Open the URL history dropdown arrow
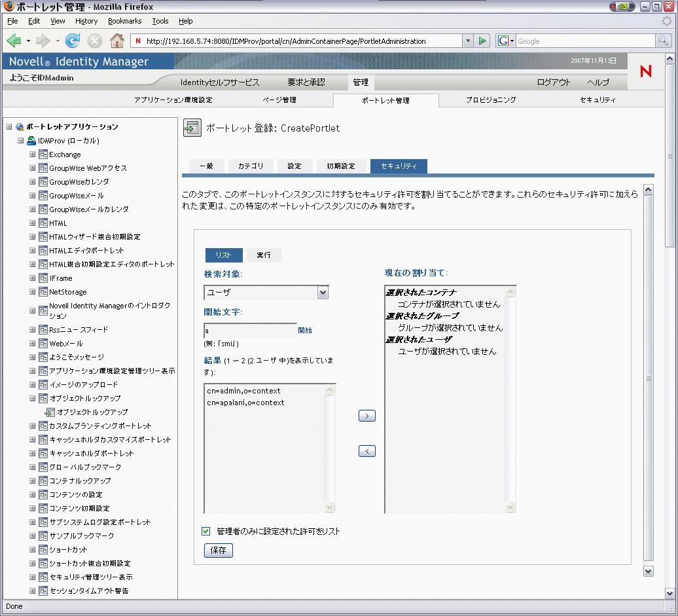 468,41
